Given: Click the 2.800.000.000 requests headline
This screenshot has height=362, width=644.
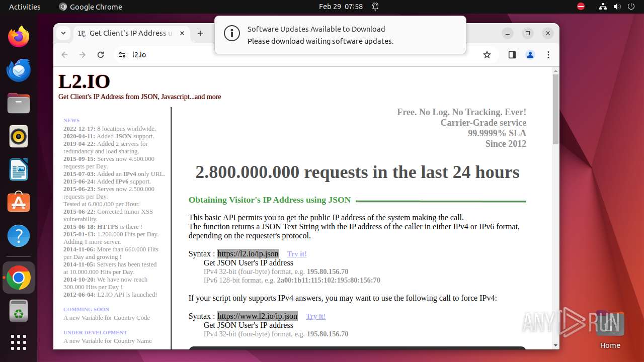Looking at the screenshot, I should [x=357, y=172].
